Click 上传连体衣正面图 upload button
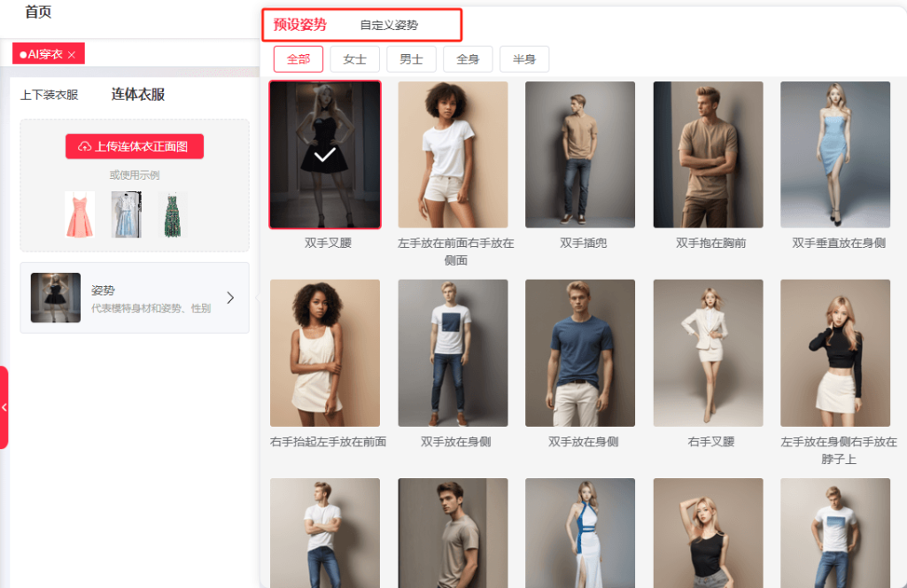The height and width of the screenshot is (588, 907). click(x=135, y=146)
